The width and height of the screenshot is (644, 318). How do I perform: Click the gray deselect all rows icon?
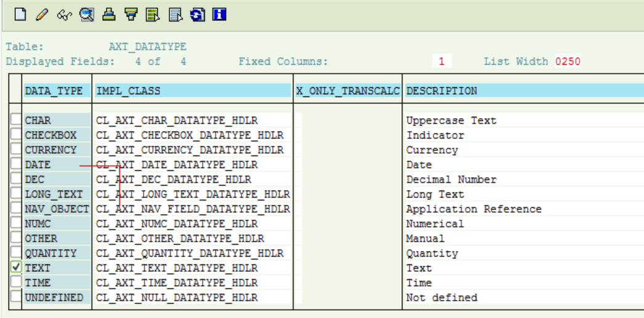(175, 15)
